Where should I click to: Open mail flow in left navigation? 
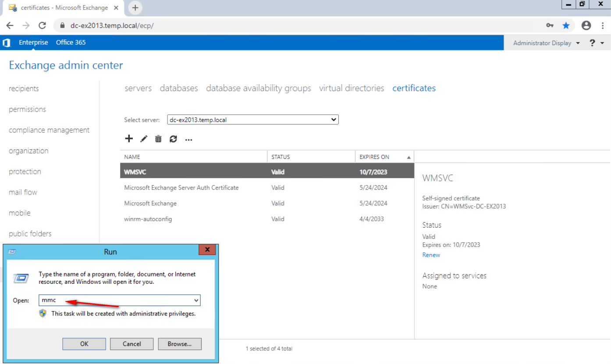[x=23, y=192]
